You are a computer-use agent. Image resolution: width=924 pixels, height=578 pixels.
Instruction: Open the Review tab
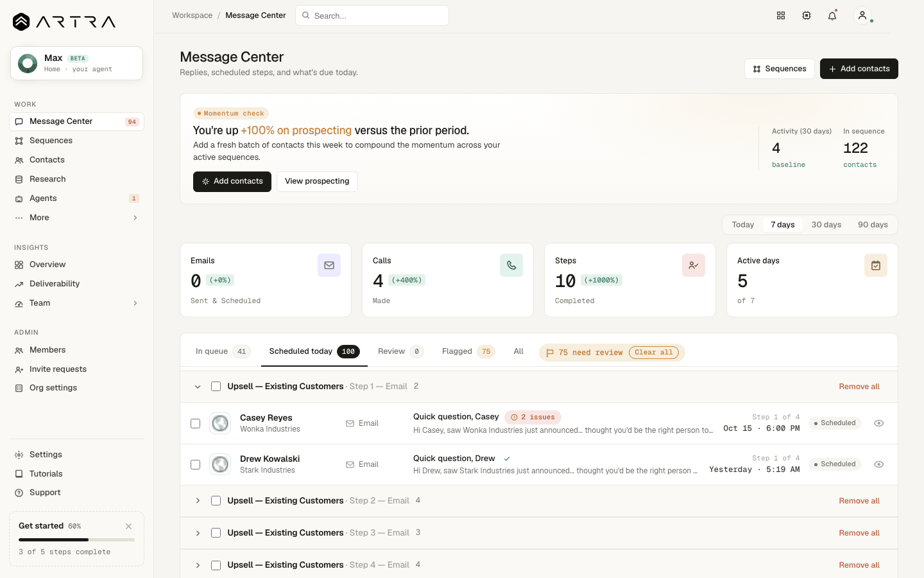[400, 351]
